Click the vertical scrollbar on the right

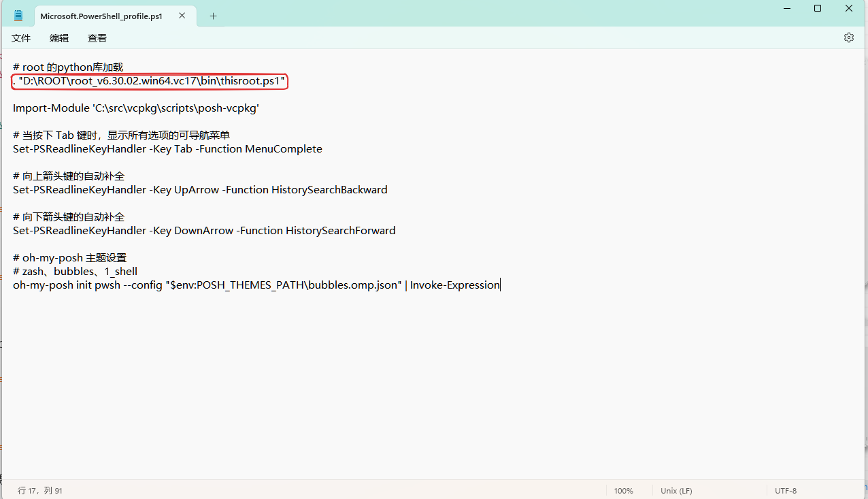pos(864,272)
